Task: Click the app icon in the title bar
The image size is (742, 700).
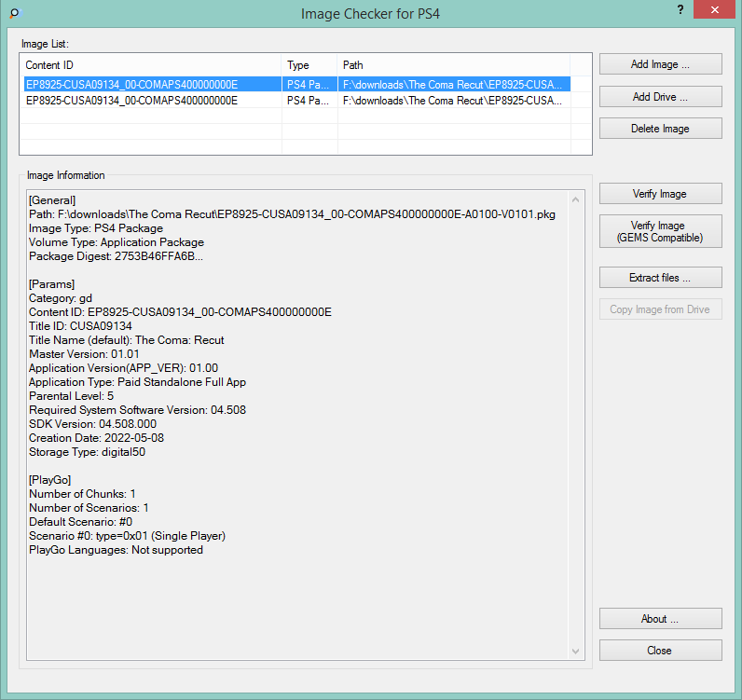Action: (x=16, y=13)
